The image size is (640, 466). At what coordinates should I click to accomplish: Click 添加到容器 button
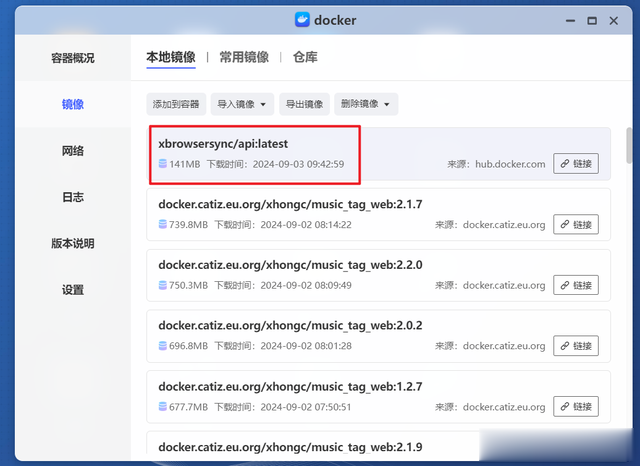(176, 104)
